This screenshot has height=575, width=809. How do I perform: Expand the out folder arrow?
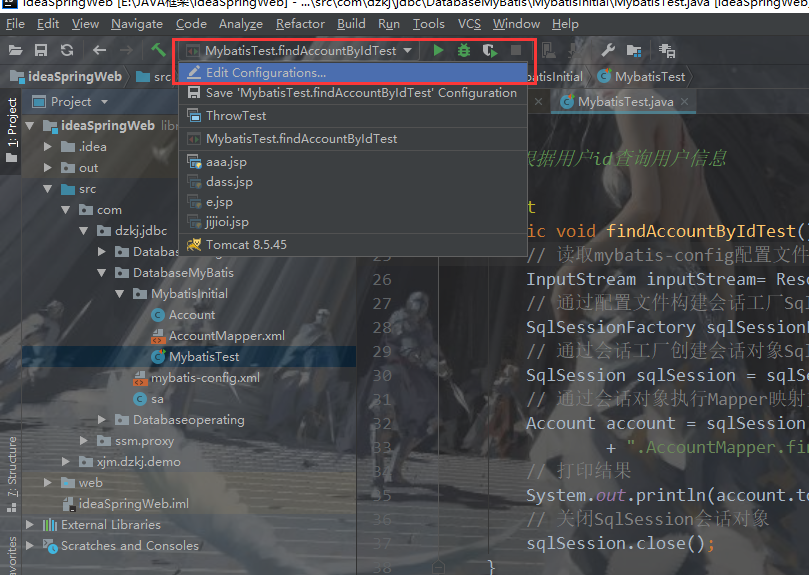tap(47, 168)
